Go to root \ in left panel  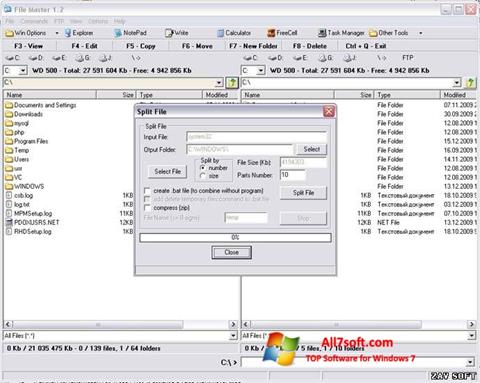click(x=136, y=58)
